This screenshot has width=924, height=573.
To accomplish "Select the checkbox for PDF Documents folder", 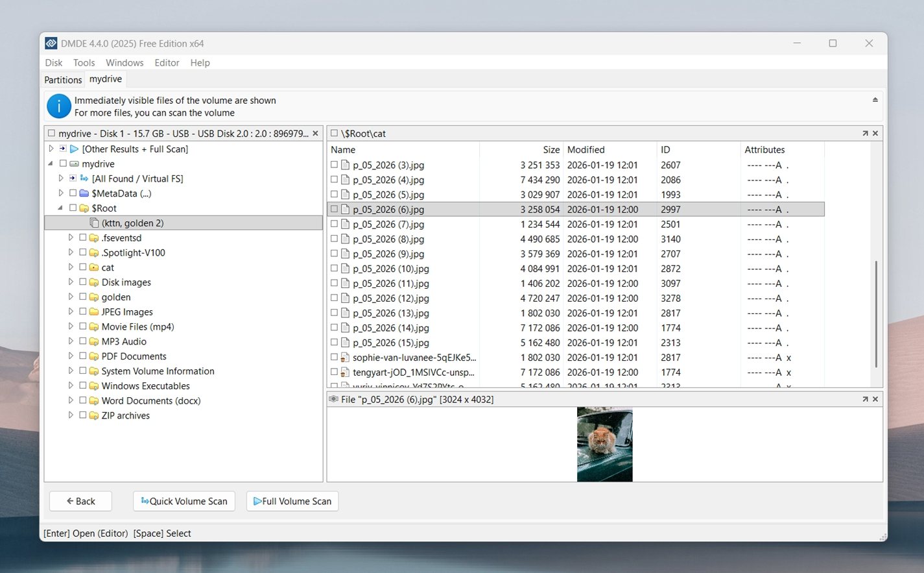I will 83,356.
